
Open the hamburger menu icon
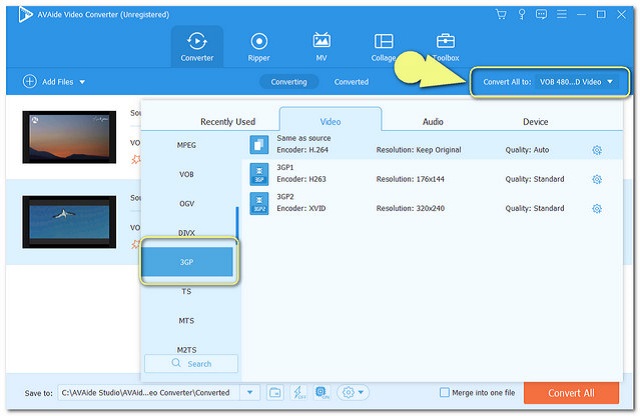pos(562,15)
